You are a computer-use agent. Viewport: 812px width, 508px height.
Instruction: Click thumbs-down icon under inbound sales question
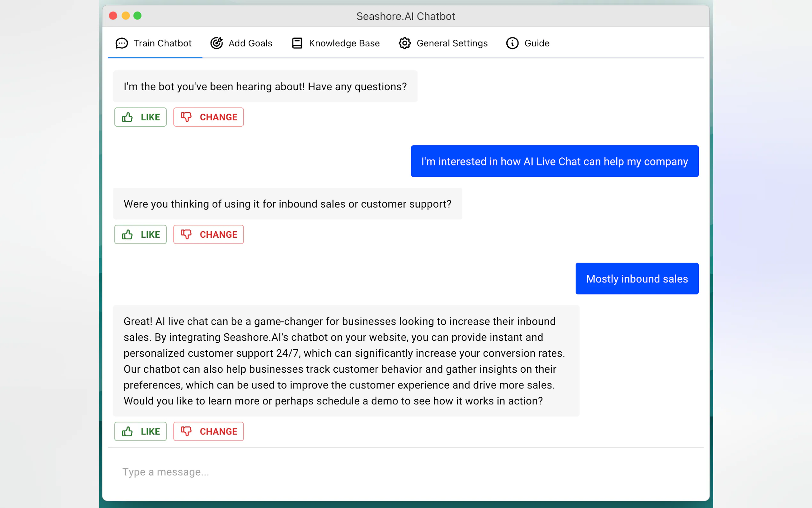tap(186, 234)
